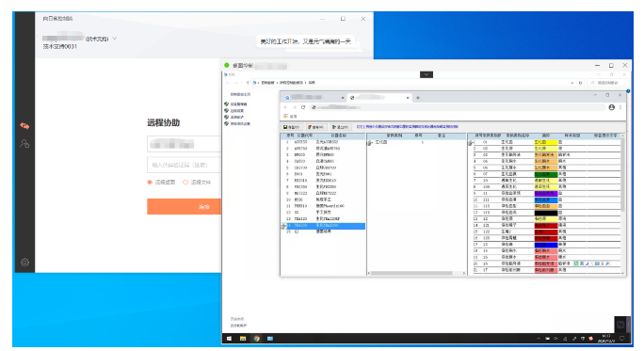Click the 退出 exit toolbar button
This screenshot has width=644, height=351.
tap(340, 127)
